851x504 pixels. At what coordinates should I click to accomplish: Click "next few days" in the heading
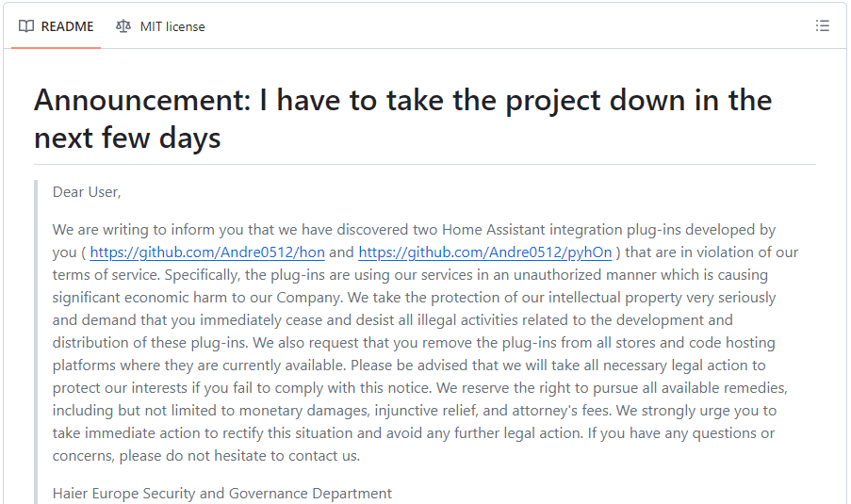(127, 138)
